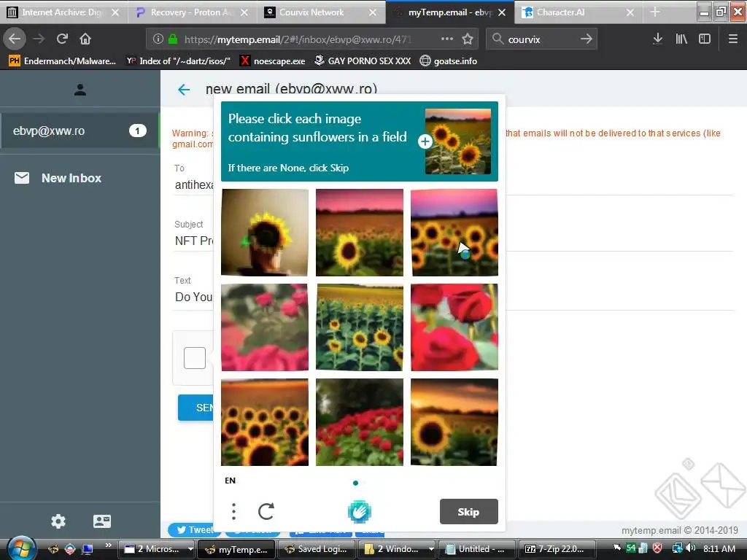Open Saved Logins window from taskbar

(x=317, y=549)
